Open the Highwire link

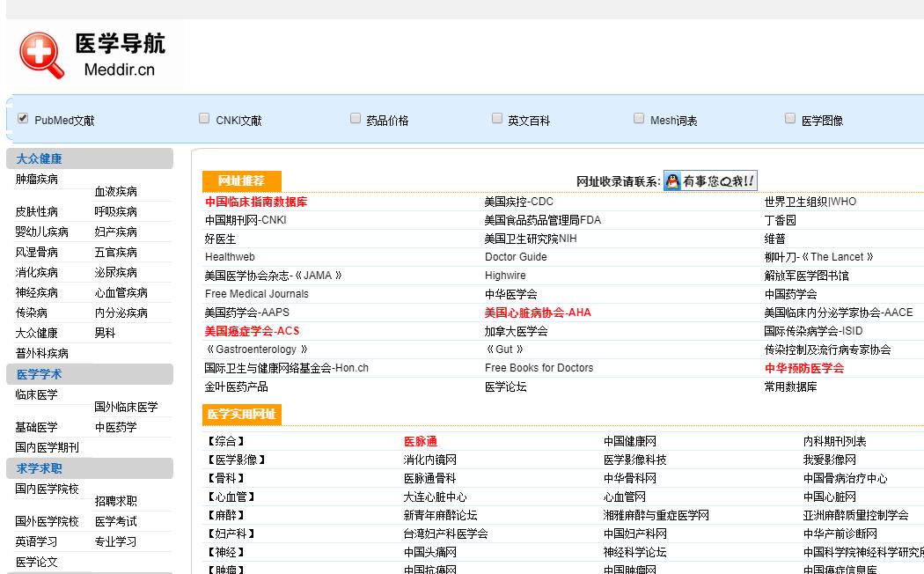coord(505,276)
